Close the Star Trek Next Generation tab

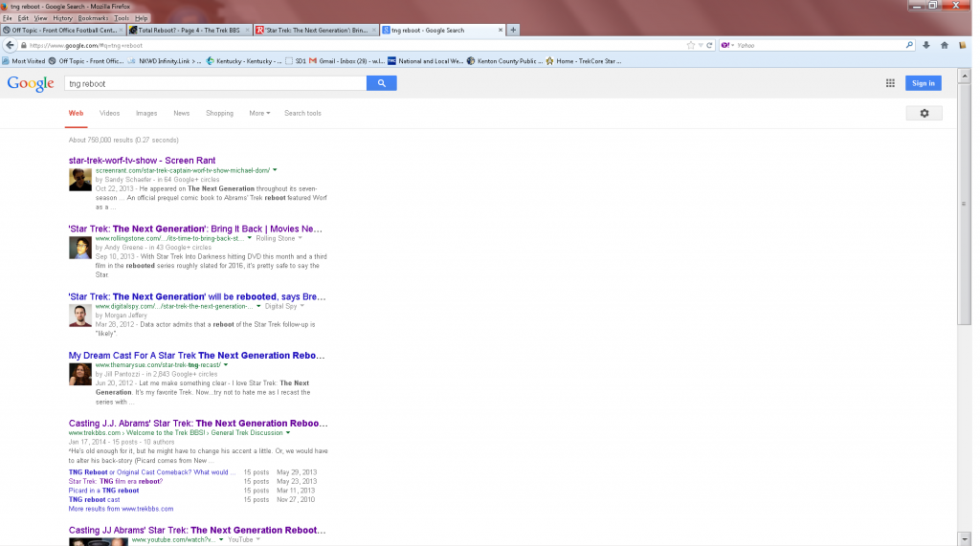pos(374,30)
